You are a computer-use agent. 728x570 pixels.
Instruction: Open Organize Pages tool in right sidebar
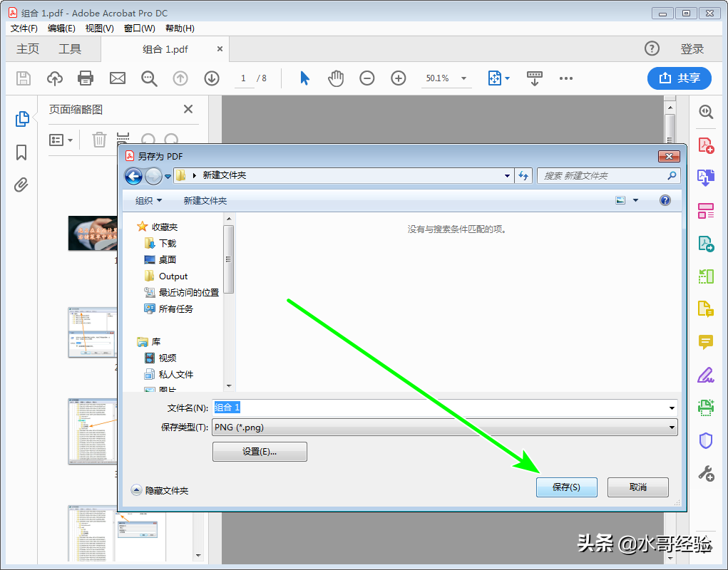(x=706, y=276)
